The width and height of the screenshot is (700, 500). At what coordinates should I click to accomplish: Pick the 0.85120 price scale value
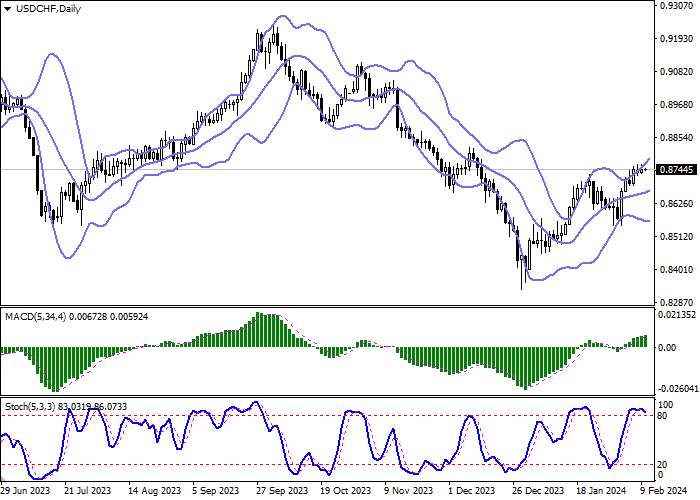(677, 236)
